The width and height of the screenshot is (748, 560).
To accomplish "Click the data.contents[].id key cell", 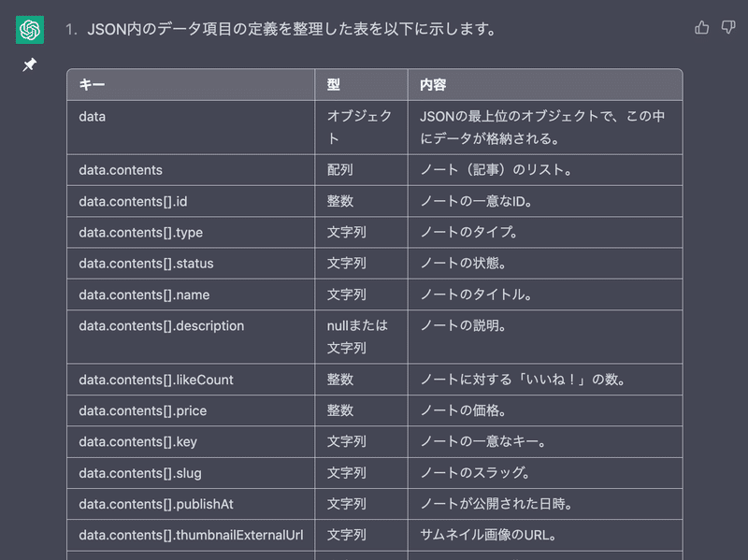I will point(191,201).
